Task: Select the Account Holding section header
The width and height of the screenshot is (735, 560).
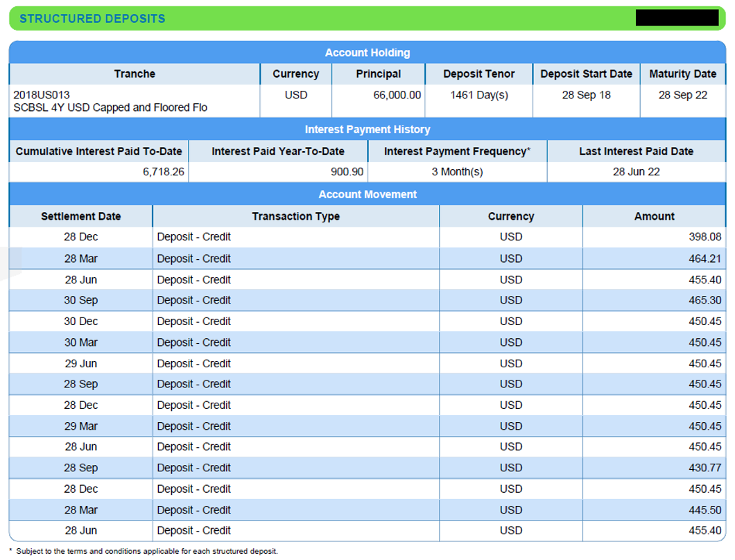Action: click(x=367, y=52)
